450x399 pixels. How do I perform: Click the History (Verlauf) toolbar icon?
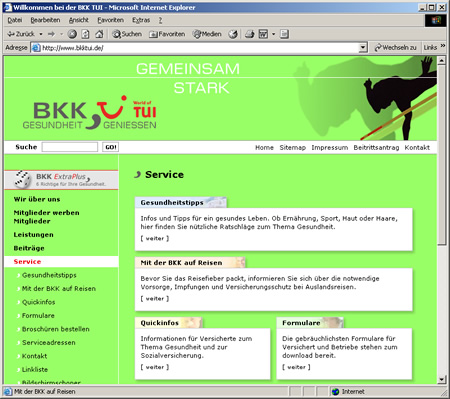pos(233,34)
